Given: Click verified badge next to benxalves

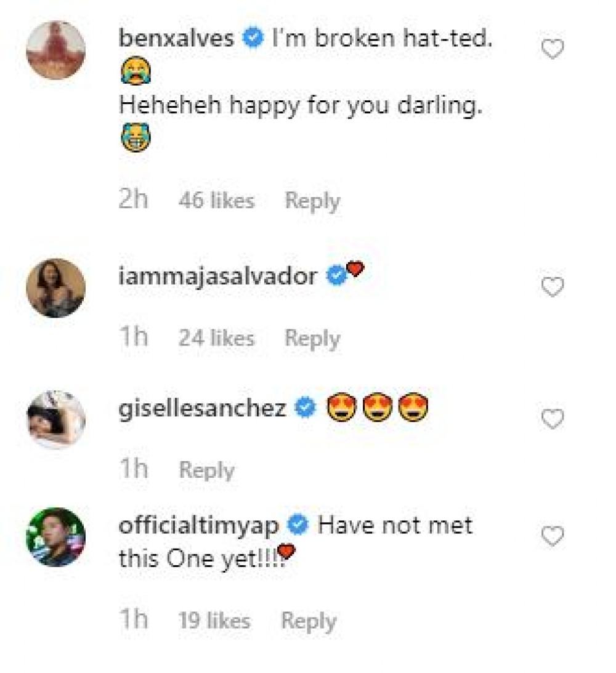Looking at the screenshot, I should pyautogui.click(x=253, y=39).
